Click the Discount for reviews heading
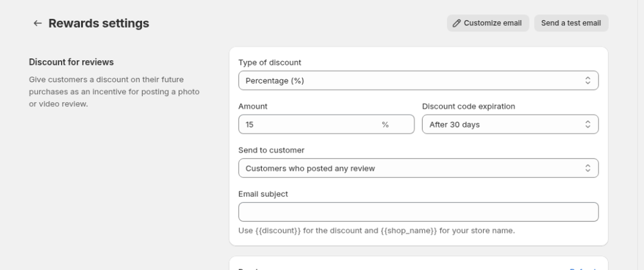 (x=71, y=62)
